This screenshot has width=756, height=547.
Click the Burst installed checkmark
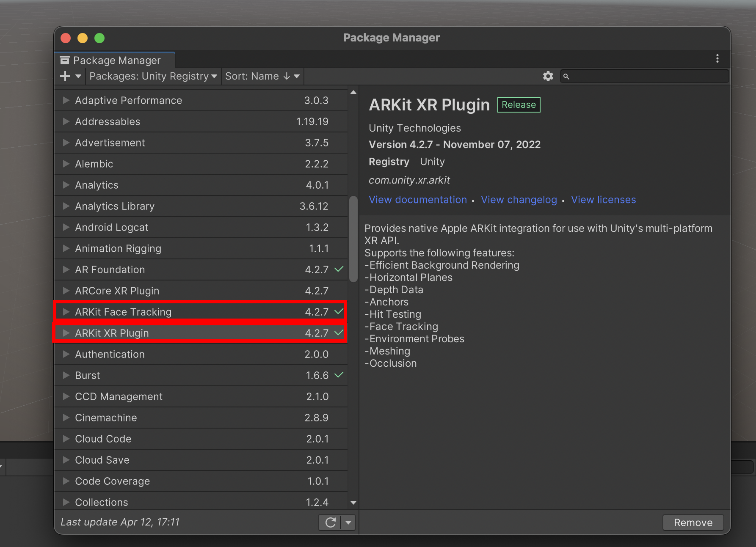point(339,375)
